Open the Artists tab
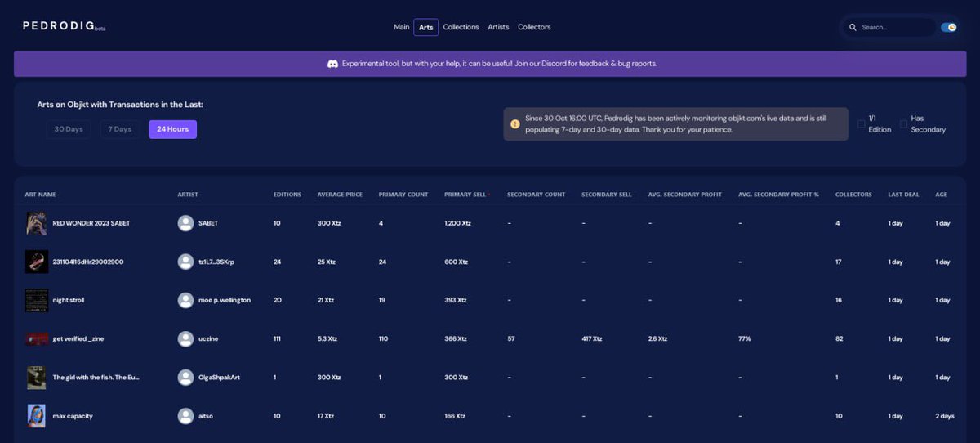The height and width of the screenshot is (443, 980). click(498, 27)
